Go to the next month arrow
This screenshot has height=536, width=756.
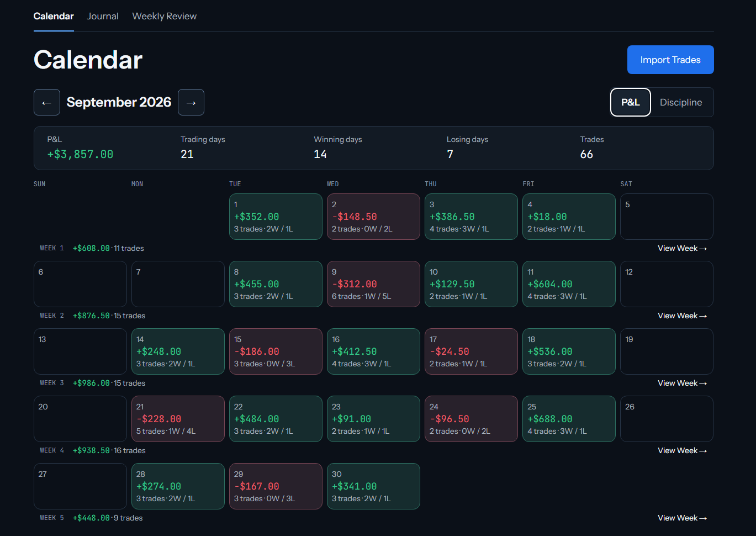[191, 102]
